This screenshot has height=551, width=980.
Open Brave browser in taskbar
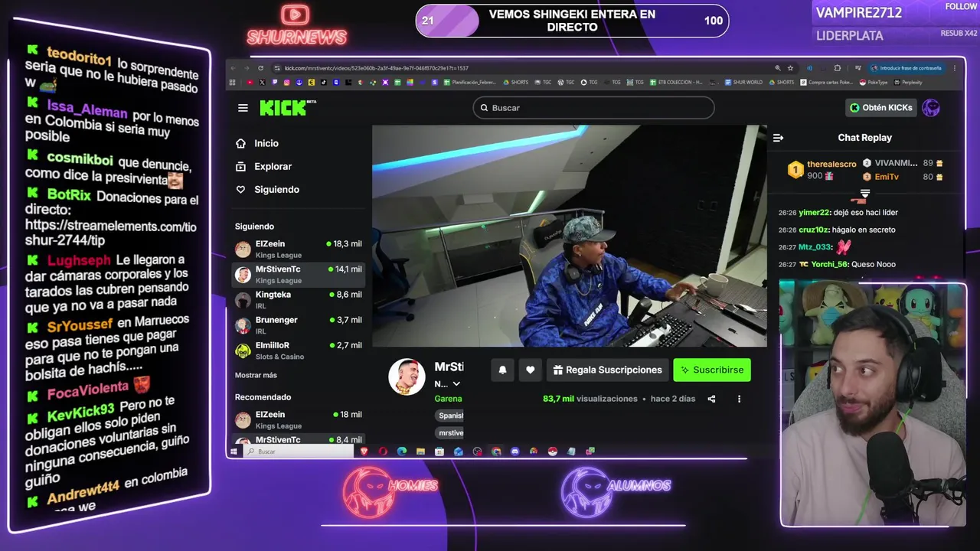pyautogui.click(x=364, y=452)
